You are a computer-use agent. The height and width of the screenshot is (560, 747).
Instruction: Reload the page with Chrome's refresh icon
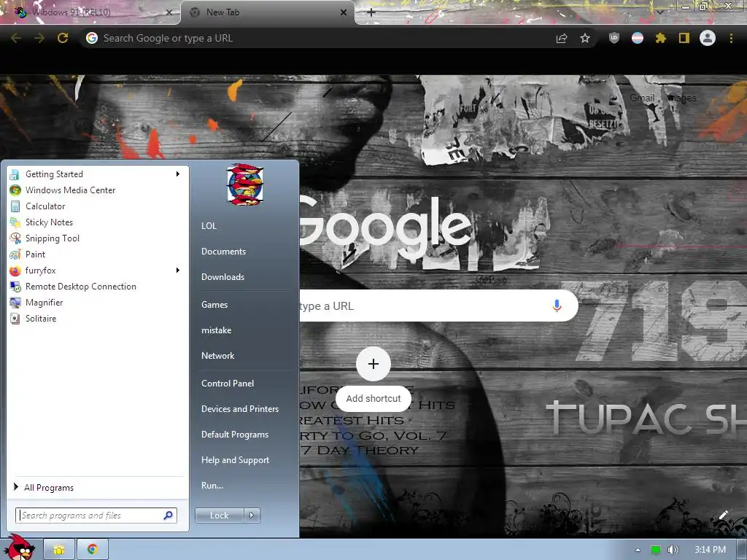63,38
